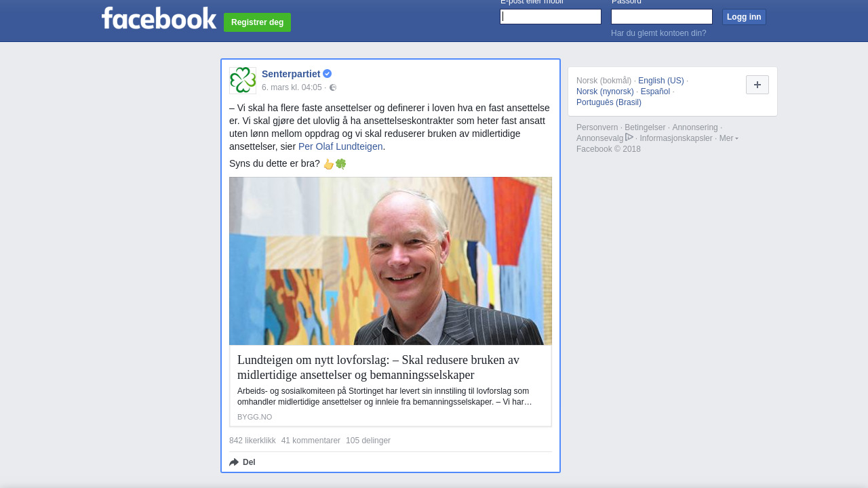Click the Logg inn button

point(744,17)
